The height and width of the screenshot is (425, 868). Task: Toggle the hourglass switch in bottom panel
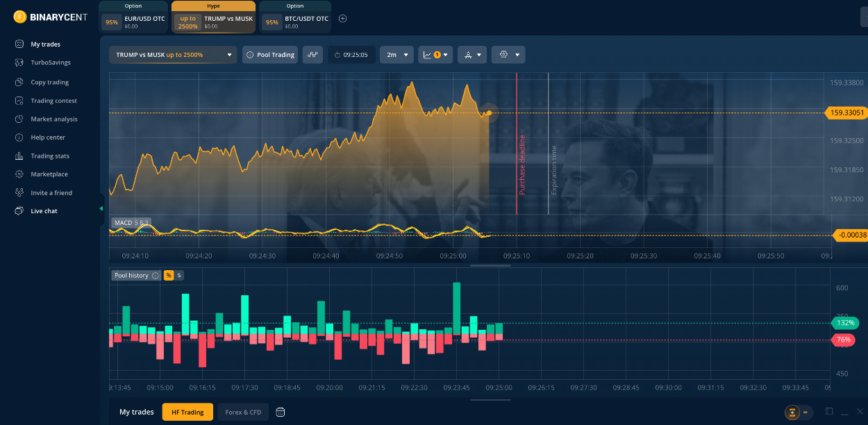pyautogui.click(x=799, y=412)
